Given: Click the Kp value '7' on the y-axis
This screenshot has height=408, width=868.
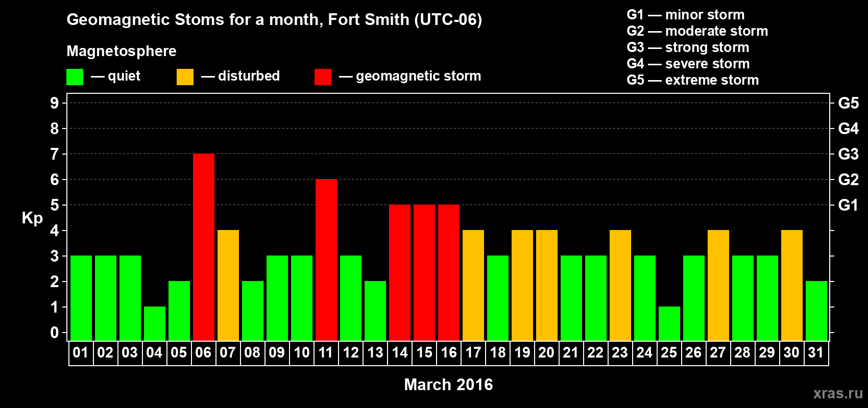Looking at the screenshot, I should tap(55, 154).
